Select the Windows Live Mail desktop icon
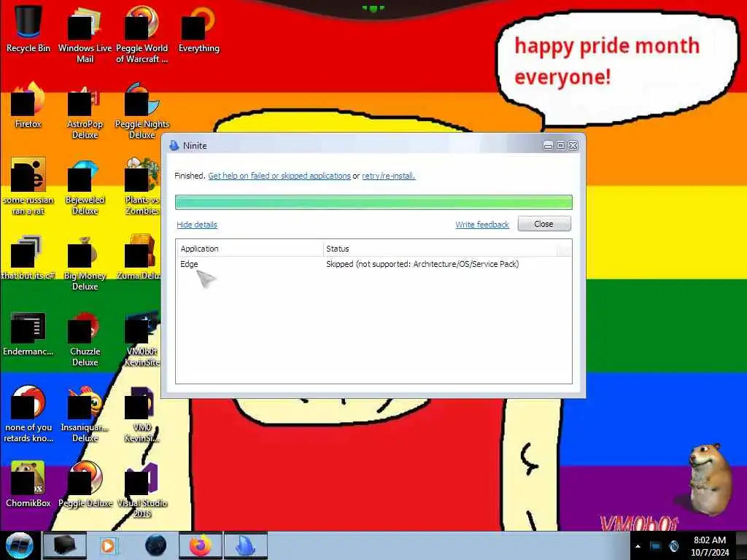Viewport: 747px width, 560px height. pyautogui.click(x=85, y=34)
